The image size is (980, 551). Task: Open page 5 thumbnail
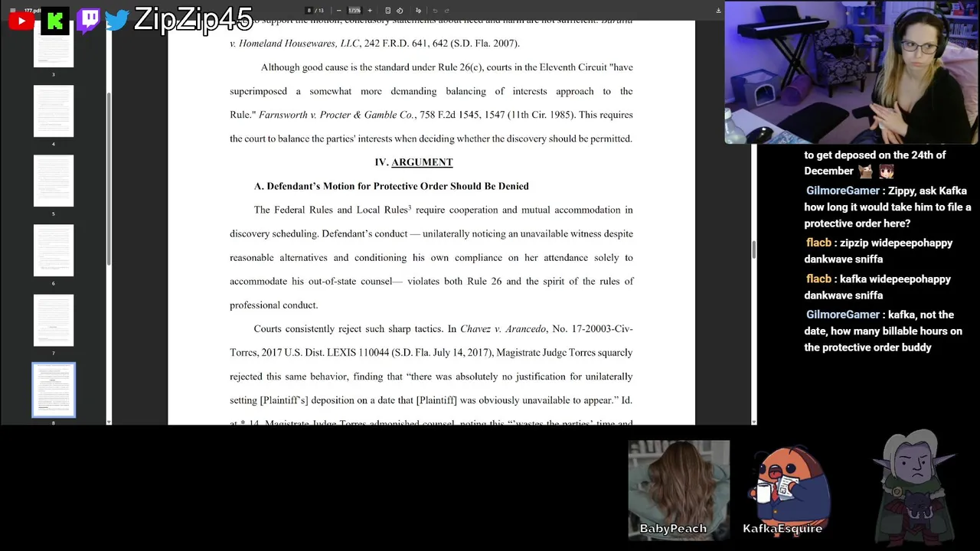[54, 181]
